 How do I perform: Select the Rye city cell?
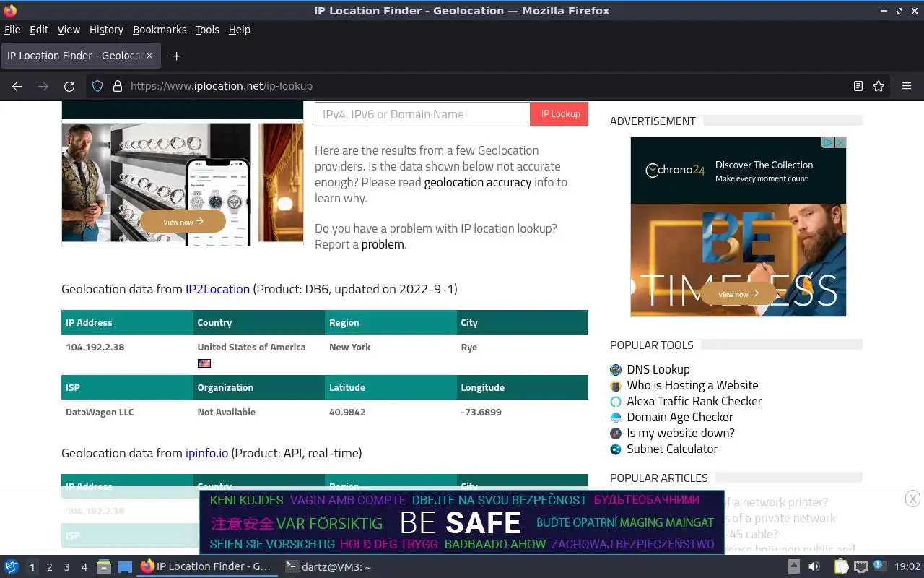pos(523,354)
